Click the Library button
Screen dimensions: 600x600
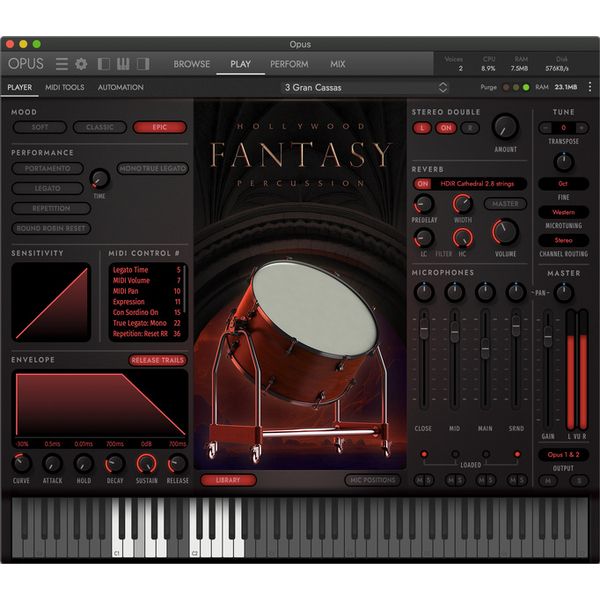pos(228,480)
